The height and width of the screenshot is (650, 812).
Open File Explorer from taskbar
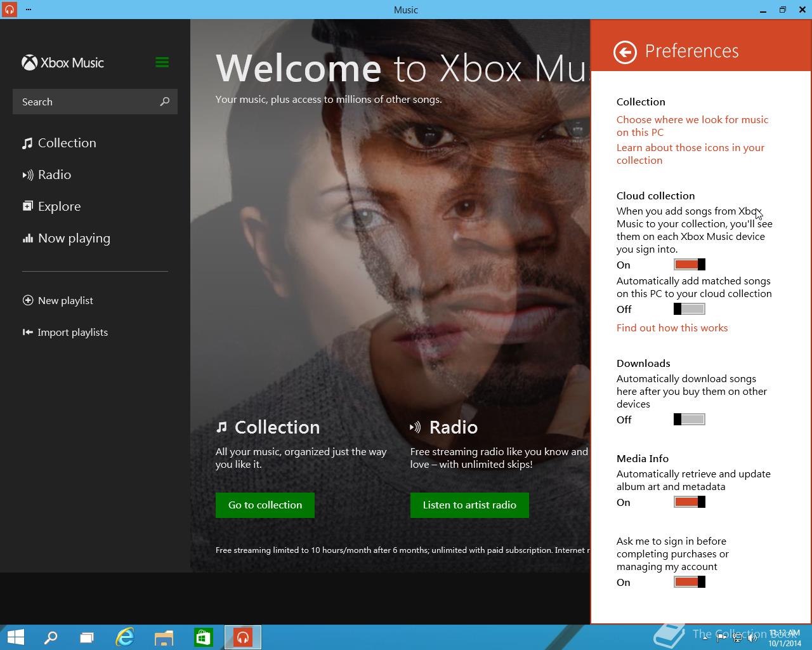tap(164, 637)
